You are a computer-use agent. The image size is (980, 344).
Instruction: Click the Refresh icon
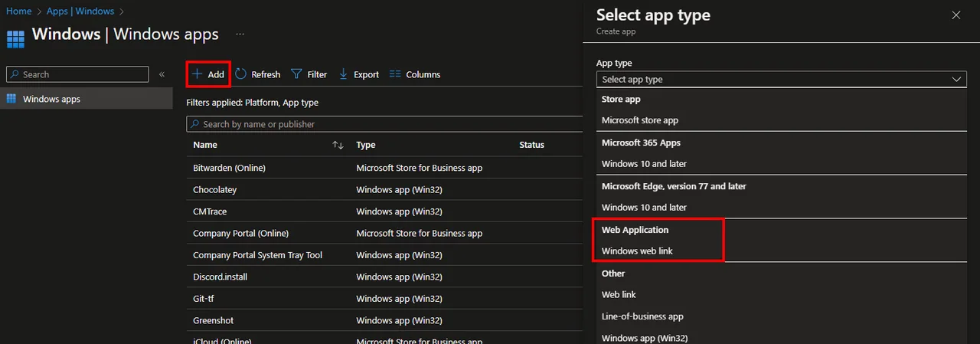coord(240,74)
